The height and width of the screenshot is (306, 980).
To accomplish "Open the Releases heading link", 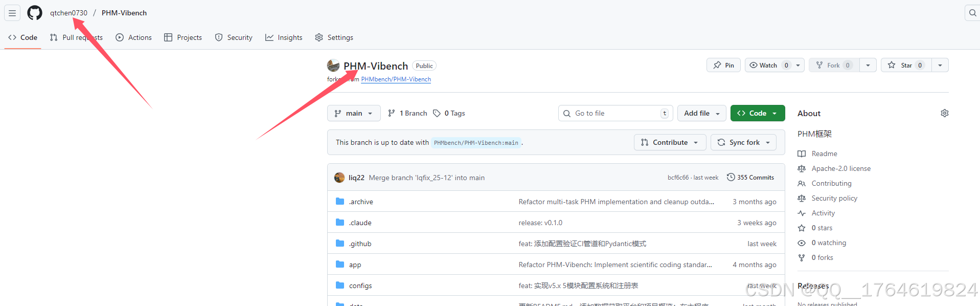I will pyautogui.click(x=813, y=286).
